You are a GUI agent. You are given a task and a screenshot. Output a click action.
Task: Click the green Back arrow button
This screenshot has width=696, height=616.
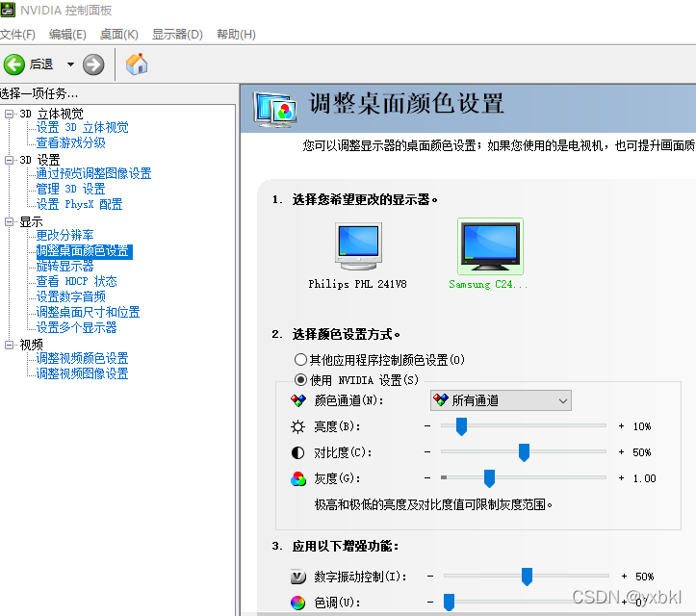[x=14, y=64]
